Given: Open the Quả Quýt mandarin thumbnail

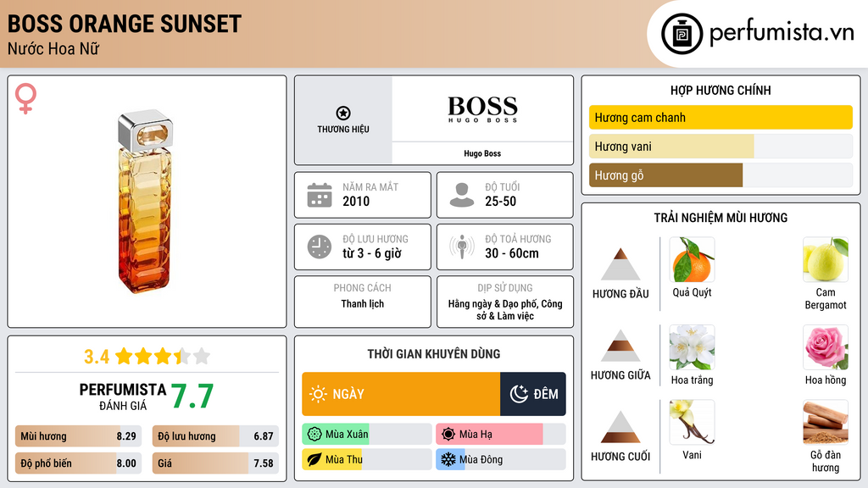Looking at the screenshot, I should (x=692, y=259).
